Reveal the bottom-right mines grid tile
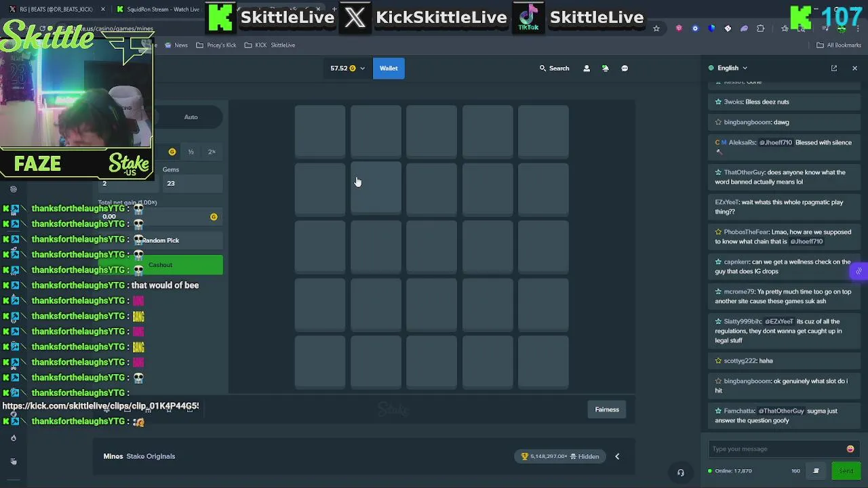 pos(543,363)
